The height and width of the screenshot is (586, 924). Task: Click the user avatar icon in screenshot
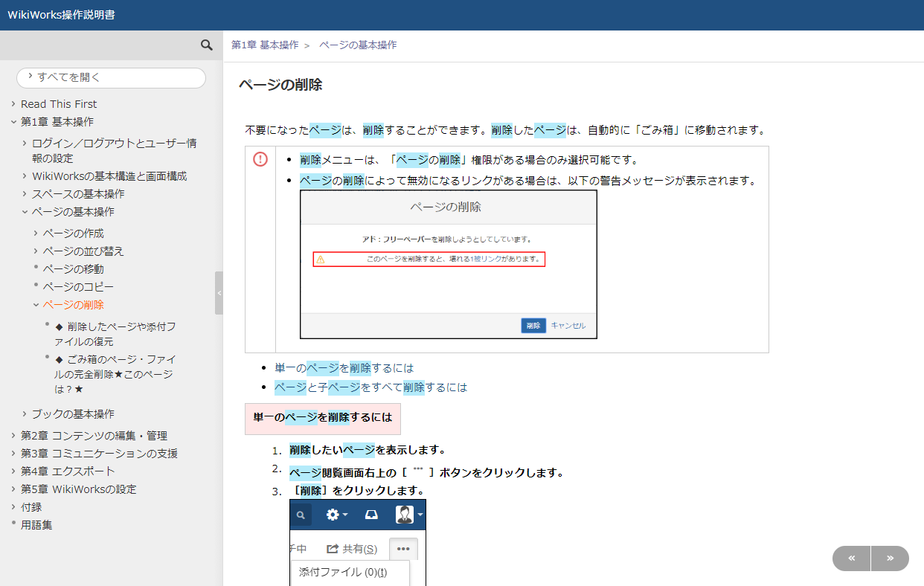tap(405, 515)
